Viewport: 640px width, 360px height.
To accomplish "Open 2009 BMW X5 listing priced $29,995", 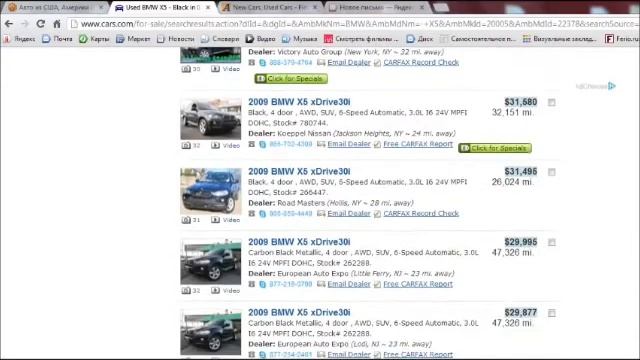I will pyautogui.click(x=299, y=242).
